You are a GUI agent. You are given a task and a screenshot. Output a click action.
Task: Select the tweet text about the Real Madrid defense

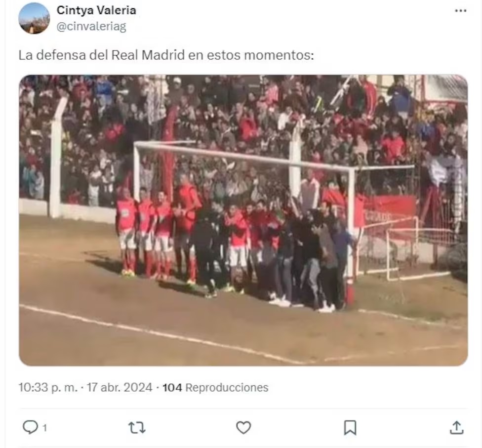(x=166, y=55)
